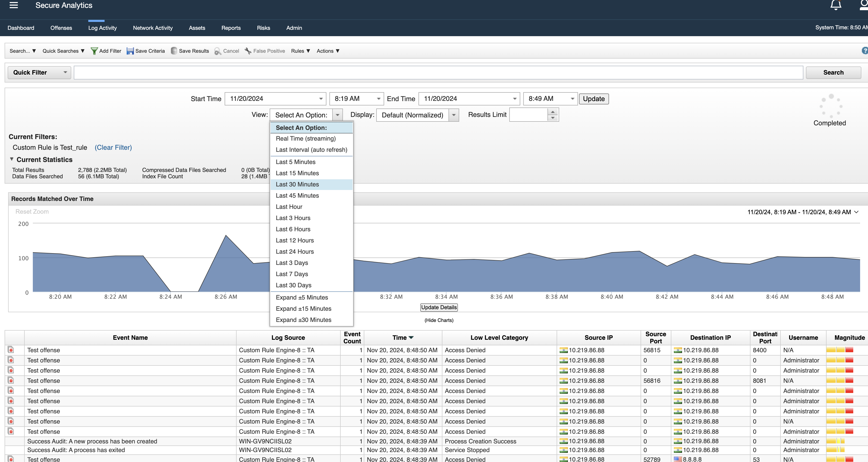Click the help question mark icon
The height and width of the screenshot is (462, 868).
click(x=865, y=51)
